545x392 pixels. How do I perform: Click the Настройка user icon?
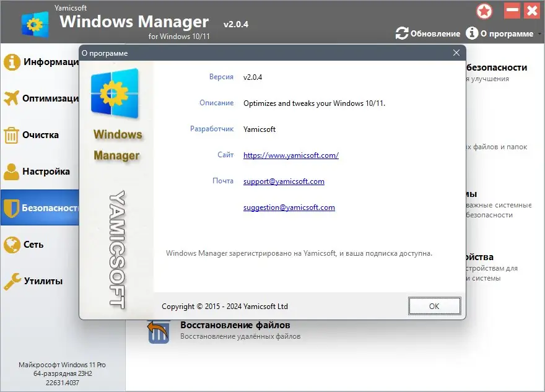12,172
